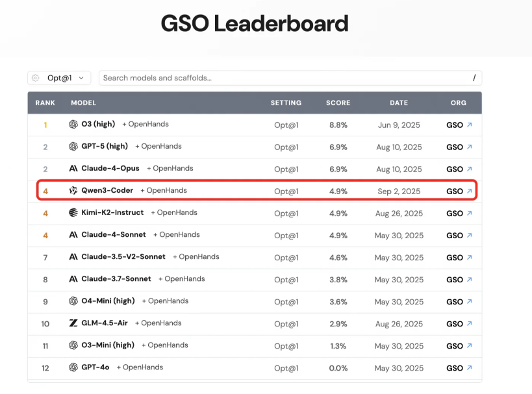This screenshot has height=394, width=532.
Task: Open the GSO external link arrow for GPT-5 (high)
Action: pyautogui.click(x=470, y=147)
